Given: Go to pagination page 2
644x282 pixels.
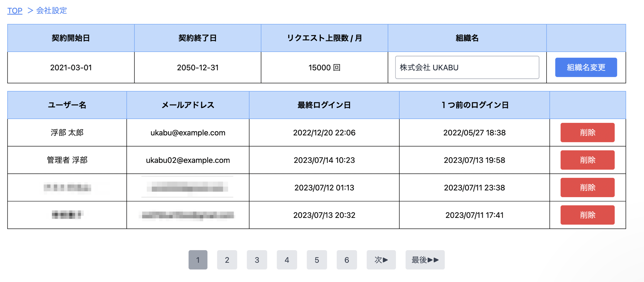Looking at the screenshot, I should click(227, 260).
